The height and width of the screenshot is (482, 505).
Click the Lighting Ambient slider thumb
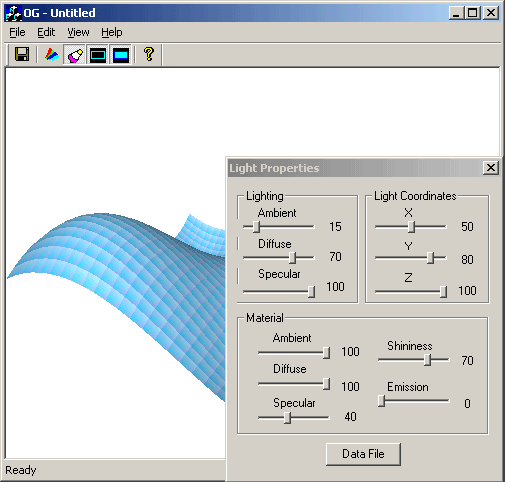[256, 227]
